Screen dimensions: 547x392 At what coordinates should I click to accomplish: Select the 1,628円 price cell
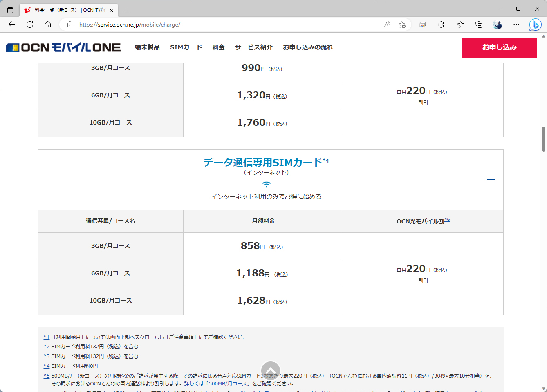(x=263, y=301)
